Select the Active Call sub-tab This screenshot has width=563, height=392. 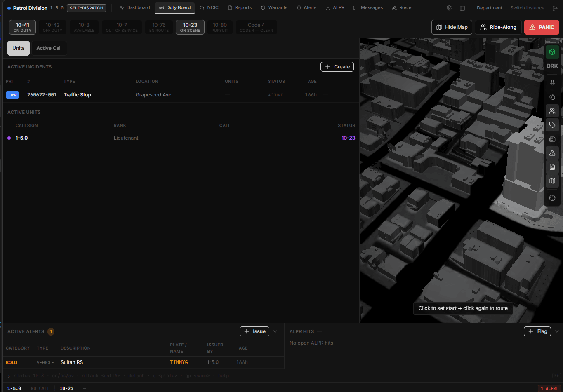pos(49,48)
